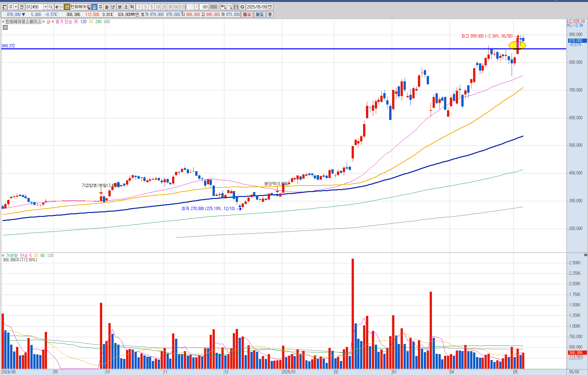Click the orange 60 moving average label
Viewport: 588px width, 375px height.
coord(91,22)
